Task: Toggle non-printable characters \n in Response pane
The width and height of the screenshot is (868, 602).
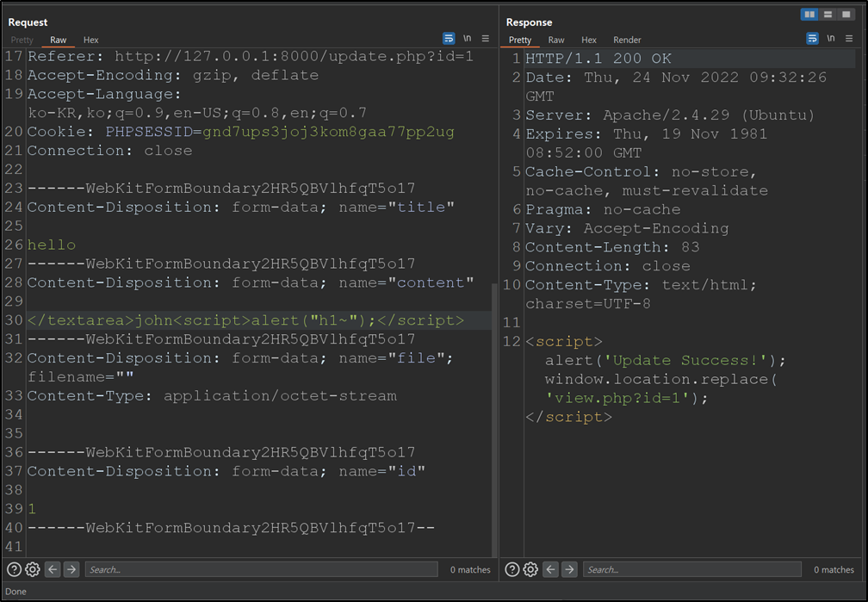Action: tap(831, 38)
